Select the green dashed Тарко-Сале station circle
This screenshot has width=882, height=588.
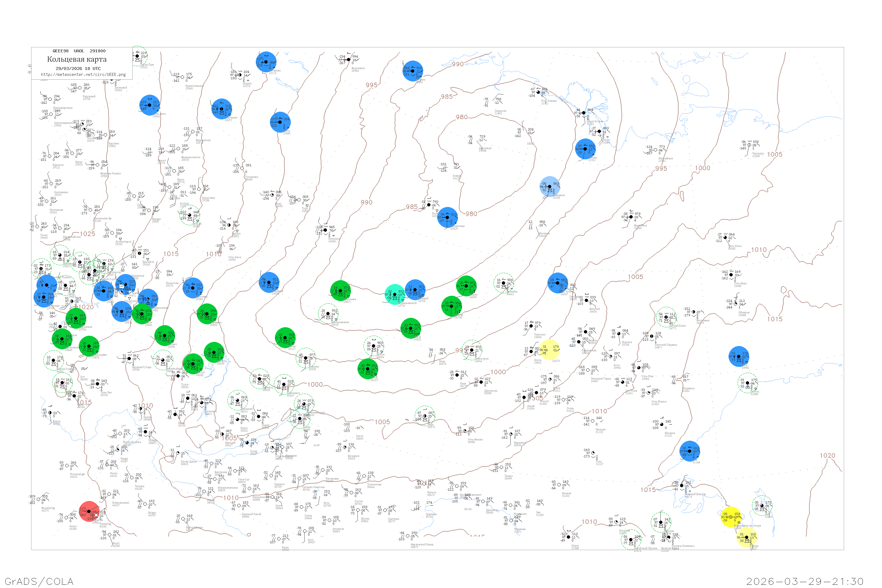coord(137,56)
